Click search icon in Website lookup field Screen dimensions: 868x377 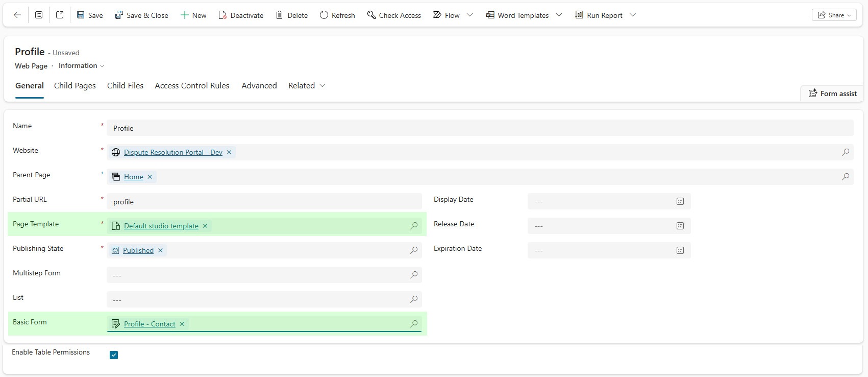[x=846, y=152]
